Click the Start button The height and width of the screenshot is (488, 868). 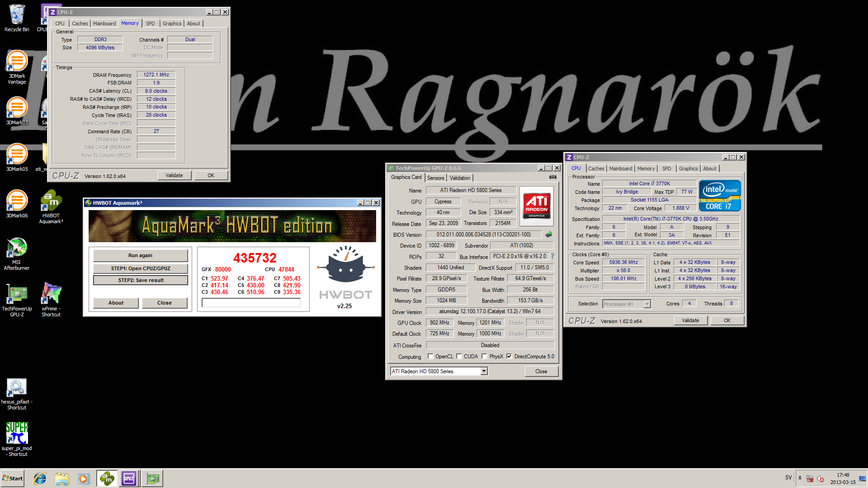pyautogui.click(x=13, y=479)
